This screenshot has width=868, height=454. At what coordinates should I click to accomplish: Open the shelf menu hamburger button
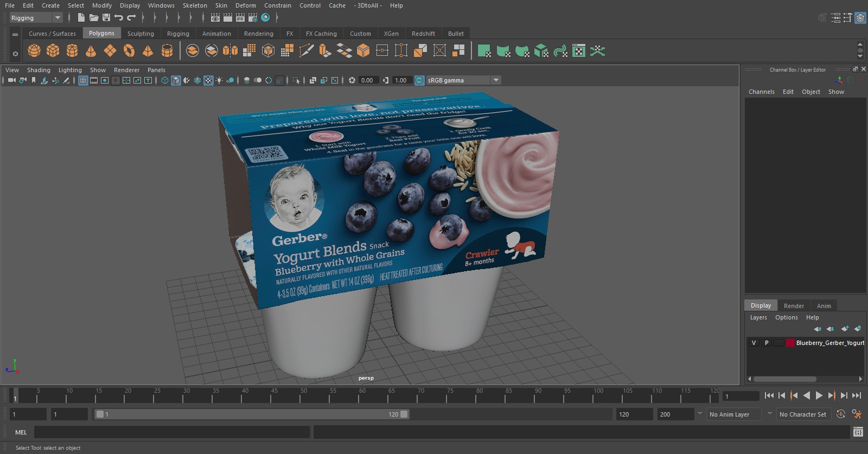click(15, 34)
